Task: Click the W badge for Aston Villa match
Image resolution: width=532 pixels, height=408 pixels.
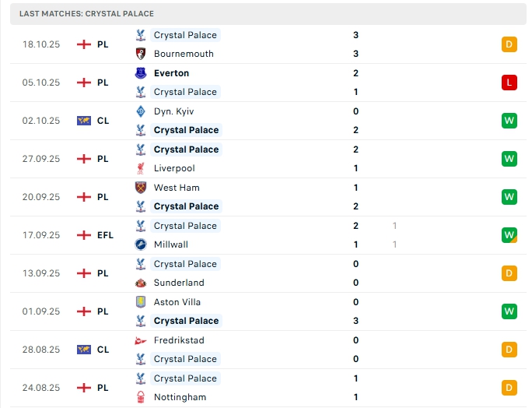Action: click(x=509, y=311)
